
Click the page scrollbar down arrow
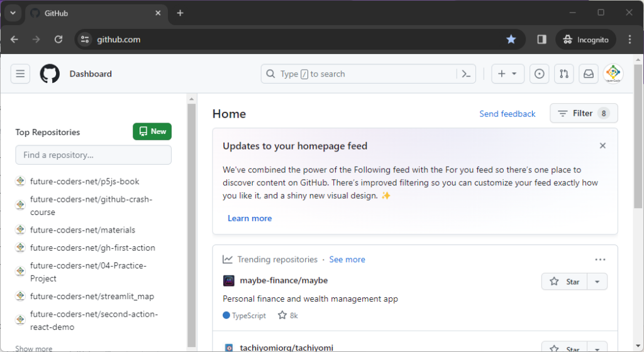tap(638, 346)
